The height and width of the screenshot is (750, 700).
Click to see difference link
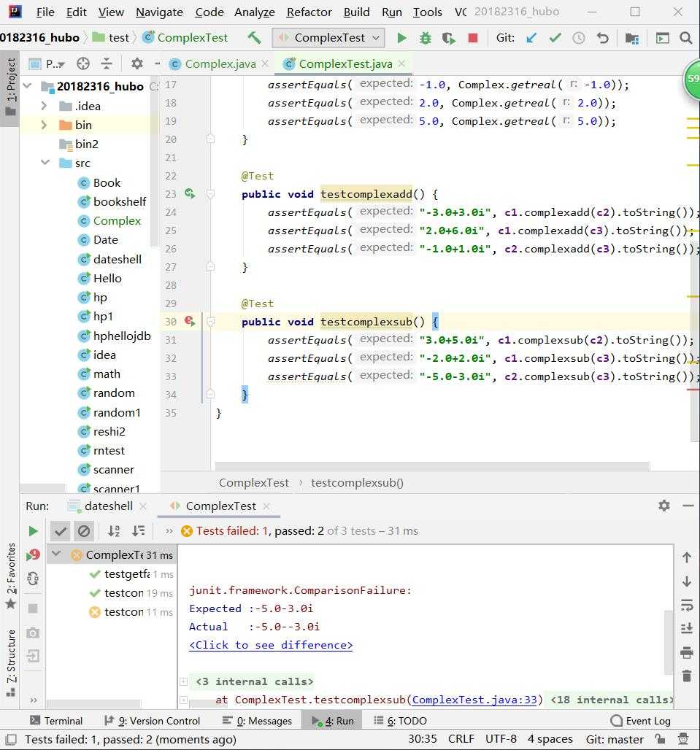(x=271, y=645)
